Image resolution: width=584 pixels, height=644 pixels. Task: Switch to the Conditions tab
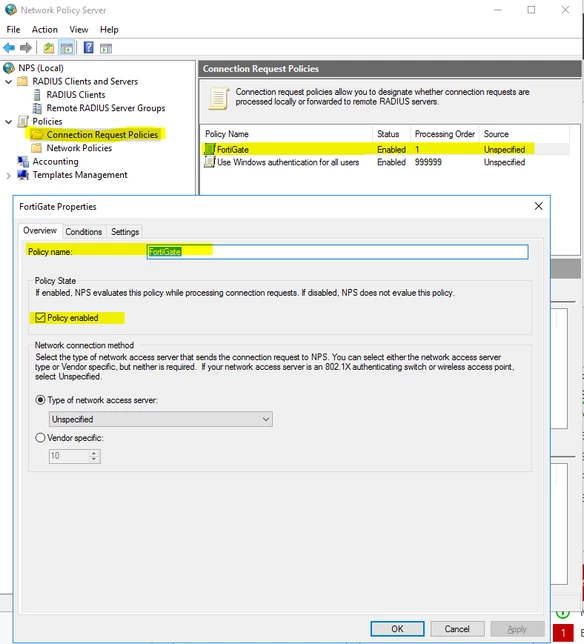(x=84, y=232)
